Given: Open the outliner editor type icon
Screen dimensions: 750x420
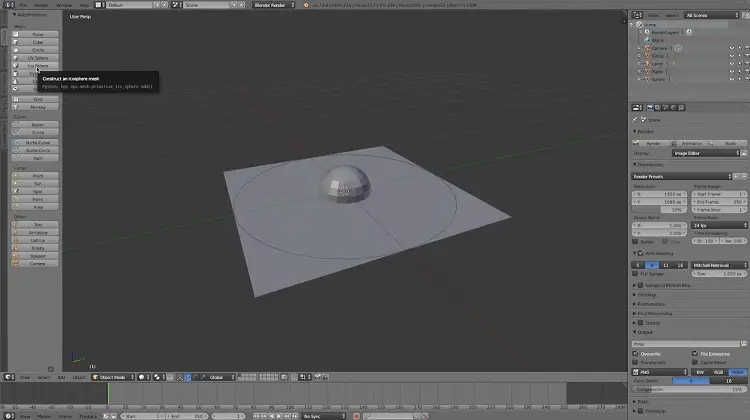Looking at the screenshot, I should pos(637,15).
